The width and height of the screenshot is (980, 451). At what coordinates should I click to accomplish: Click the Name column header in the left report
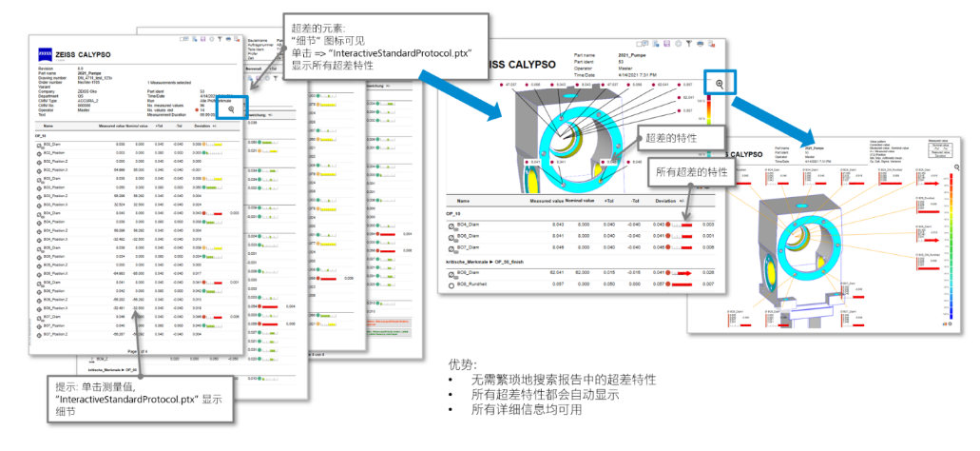(48, 126)
